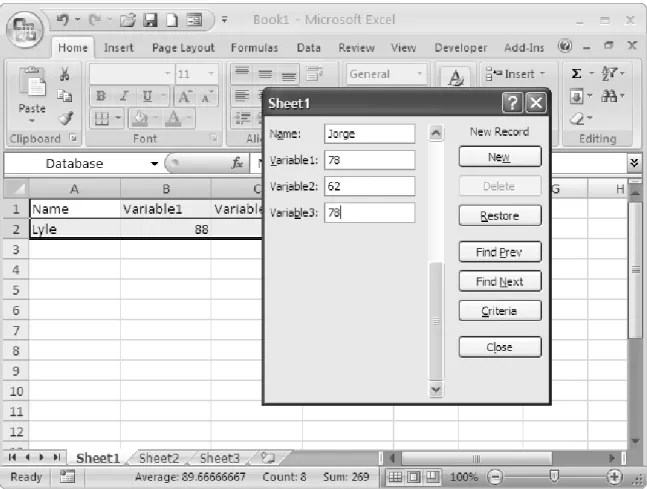The width and height of the screenshot is (647, 489).
Task: Click the Find & Select binoculars icon
Action: [609, 96]
